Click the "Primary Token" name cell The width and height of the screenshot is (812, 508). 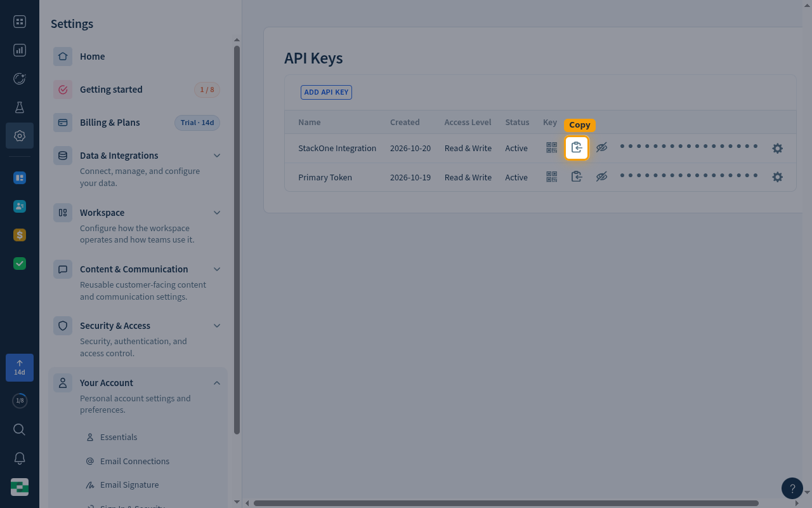[325, 177]
